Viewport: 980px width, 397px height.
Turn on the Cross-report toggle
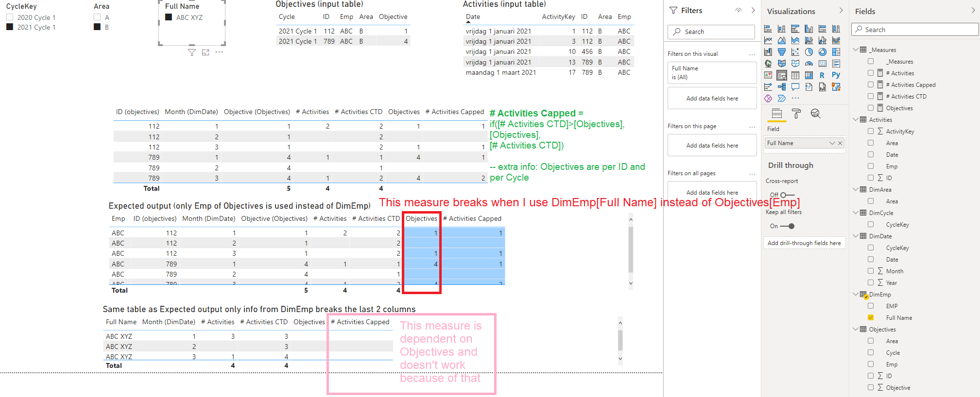(787, 195)
